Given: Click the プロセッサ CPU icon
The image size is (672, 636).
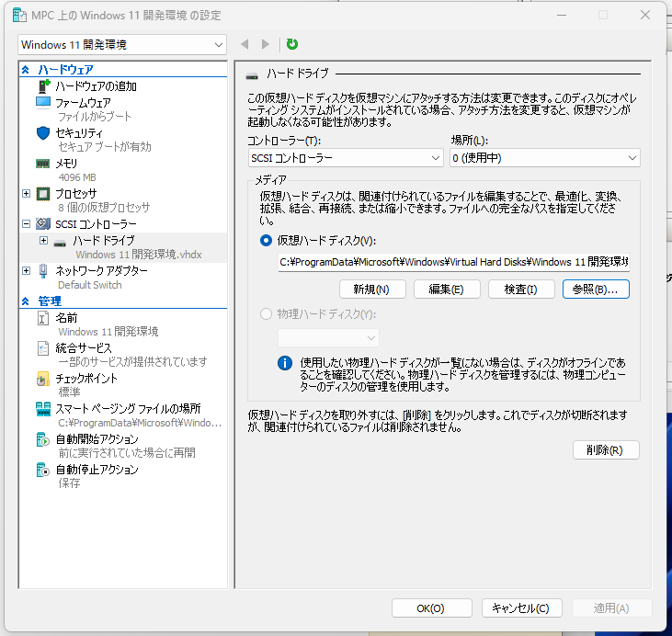Looking at the screenshot, I should click(43, 194).
